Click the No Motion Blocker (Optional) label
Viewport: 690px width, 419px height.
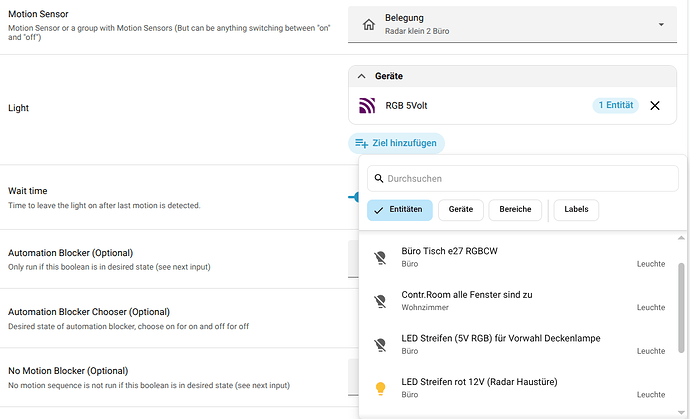pyautogui.click(x=68, y=371)
